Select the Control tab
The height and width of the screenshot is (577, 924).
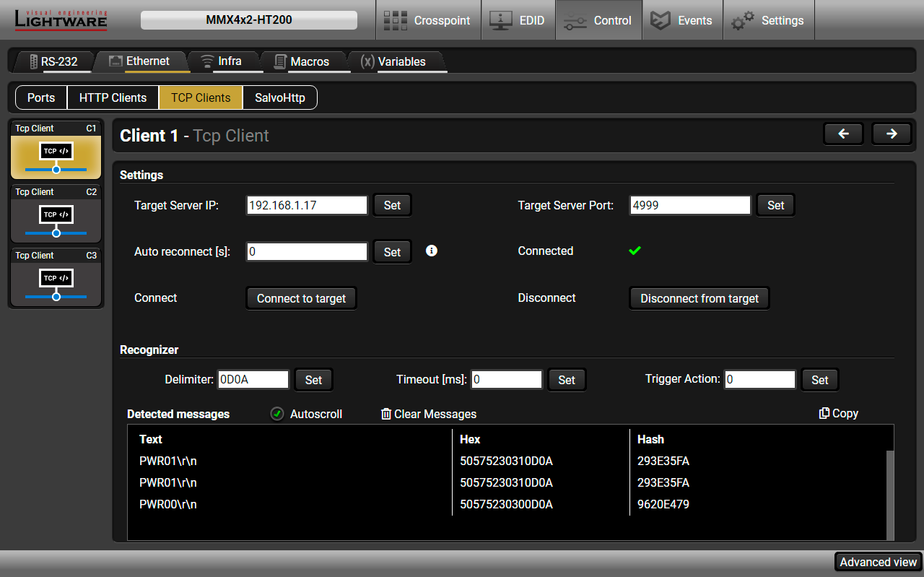(598, 20)
